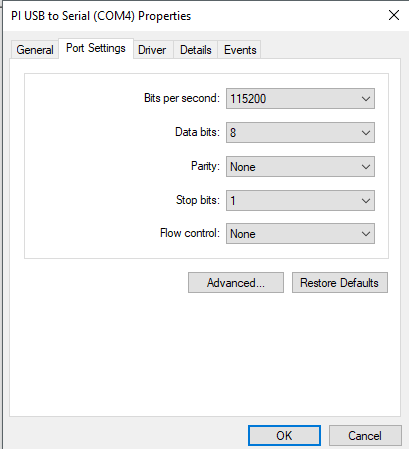Click the Stop bits value showing 1
Viewport: 409px width, 449px height.
coord(300,201)
